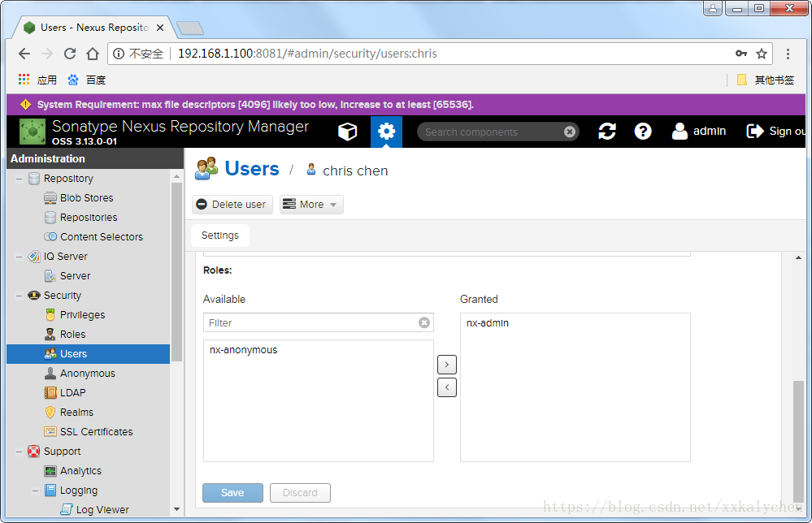
Task: Select the Settings tab
Action: click(220, 236)
